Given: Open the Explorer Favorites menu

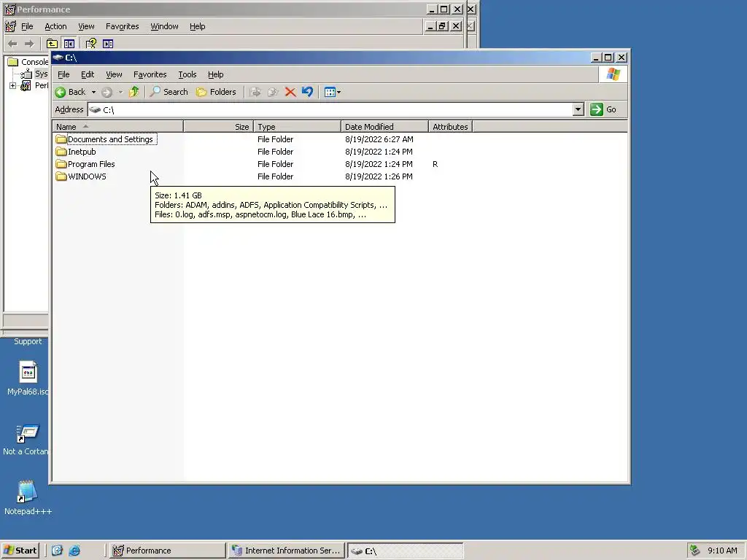Looking at the screenshot, I should (150, 74).
